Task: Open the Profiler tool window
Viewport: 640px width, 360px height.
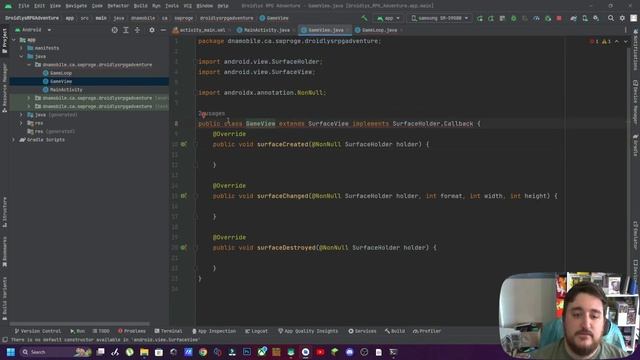Action: (x=427, y=331)
